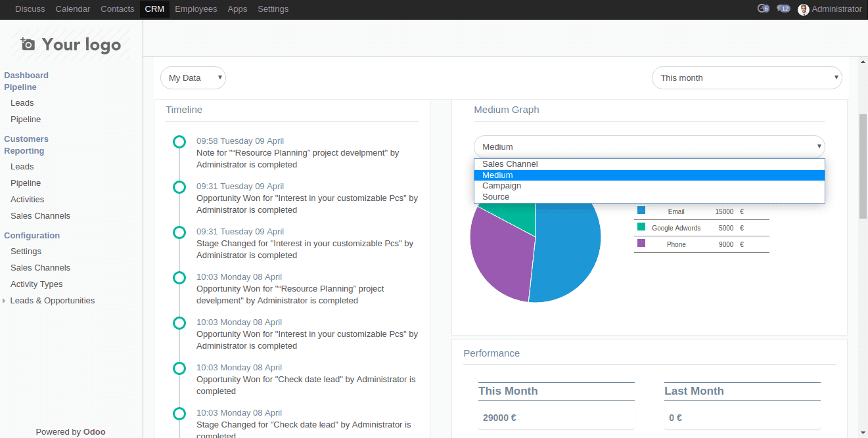This screenshot has width=868, height=438.
Task: Click the Administrator avatar picture
Action: point(803,9)
